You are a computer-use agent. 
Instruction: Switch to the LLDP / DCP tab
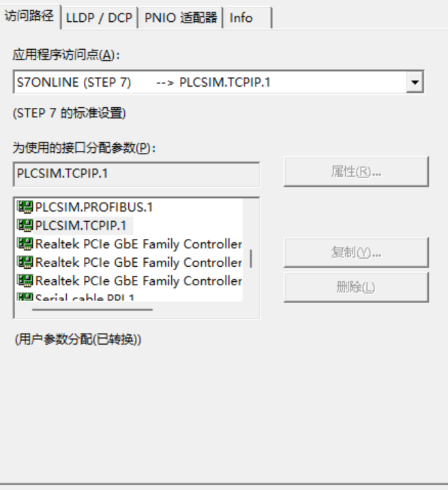pyautogui.click(x=99, y=18)
